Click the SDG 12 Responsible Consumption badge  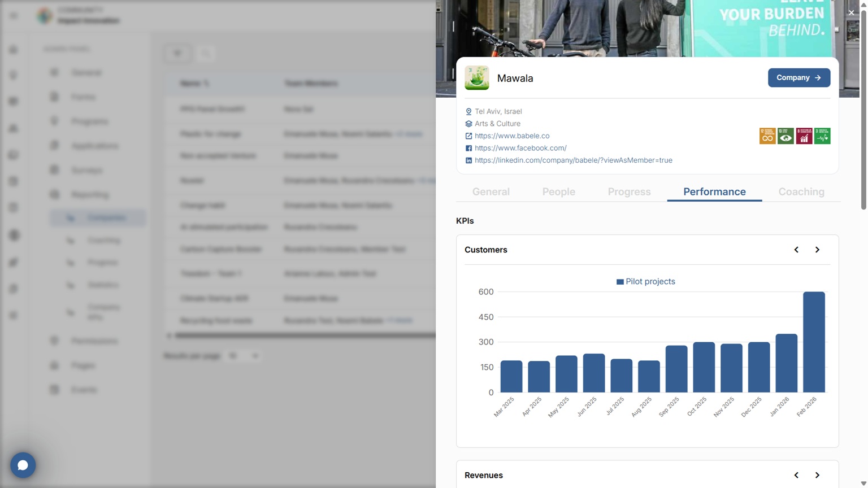[767, 136]
